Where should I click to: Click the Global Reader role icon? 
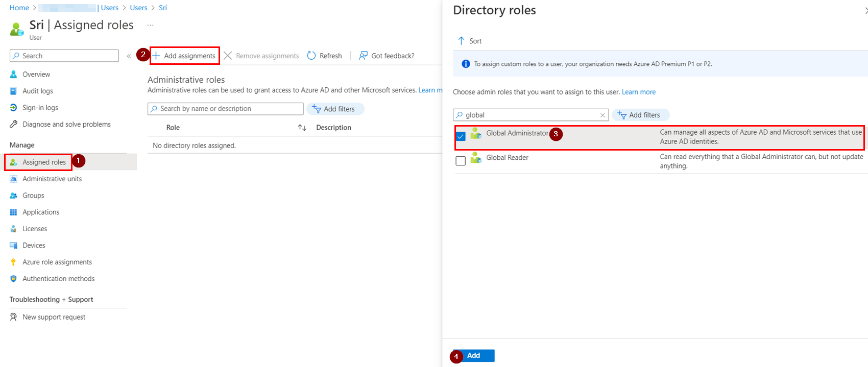pos(476,158)
